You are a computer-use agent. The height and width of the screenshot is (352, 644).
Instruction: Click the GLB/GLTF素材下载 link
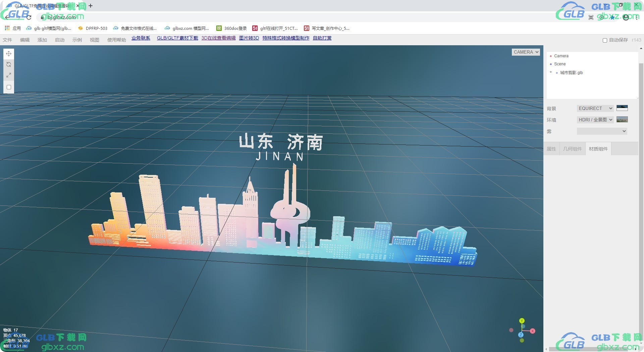(x=177, y=38)
